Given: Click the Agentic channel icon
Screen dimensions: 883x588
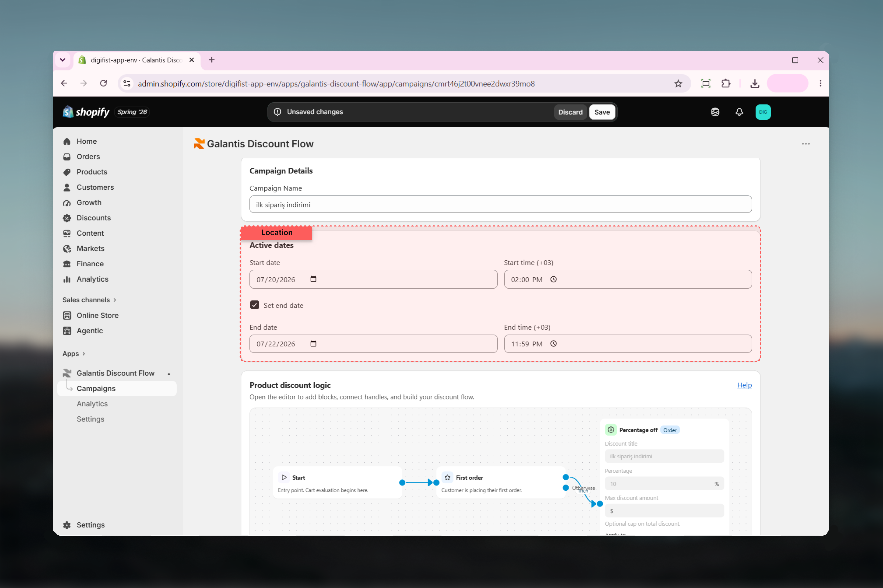Looking at the screenshot, I should [x=67, y=331].
